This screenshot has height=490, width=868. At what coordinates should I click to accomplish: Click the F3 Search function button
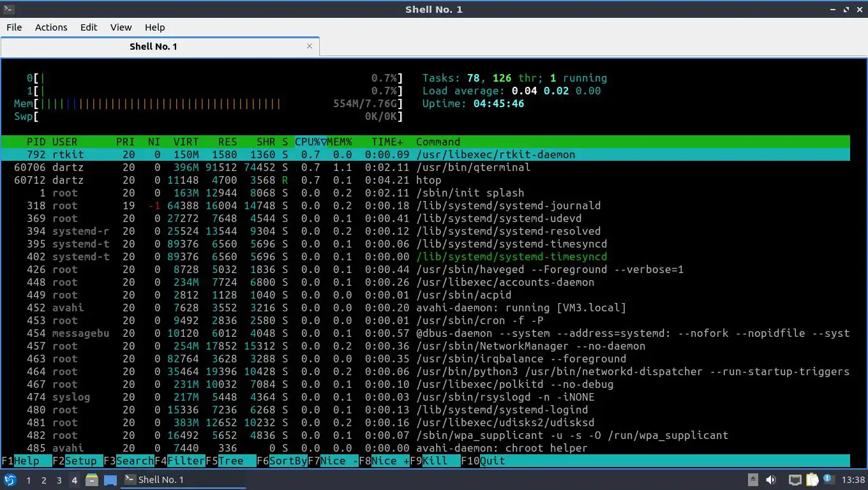coord(129,461)
